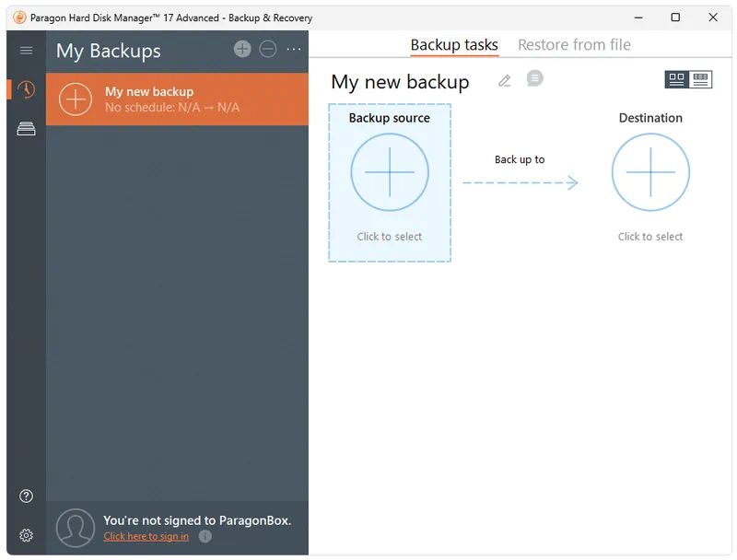The image size is (737, 560).
Task: Open the three-dot more options menu
Action: click(x=294, y=50)
